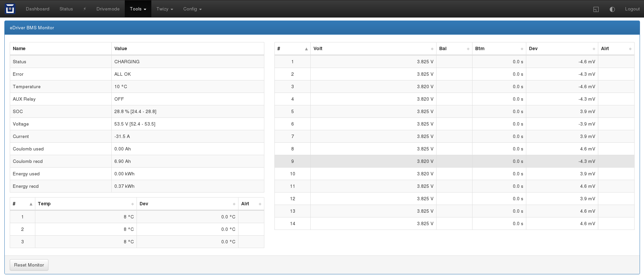644x277 pixels.
Task: Go to the Dashboard page
Action: tap(38, 9)
